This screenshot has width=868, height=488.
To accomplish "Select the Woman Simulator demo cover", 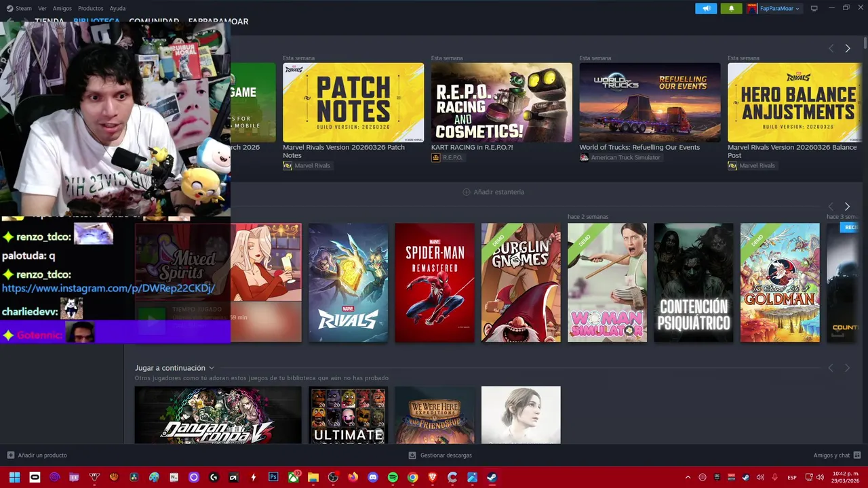I will click(x=607, y=283).
